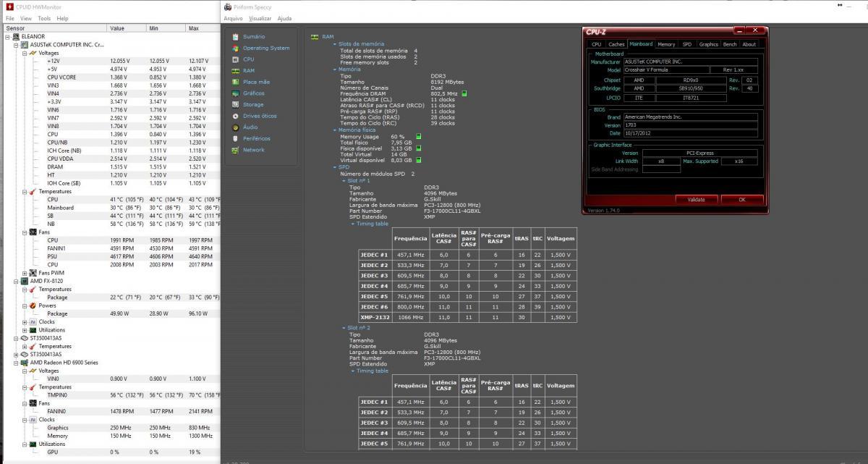Click the AMD FX-8120 processor icon
Screen dimensions: 868x464
(25, 281)
